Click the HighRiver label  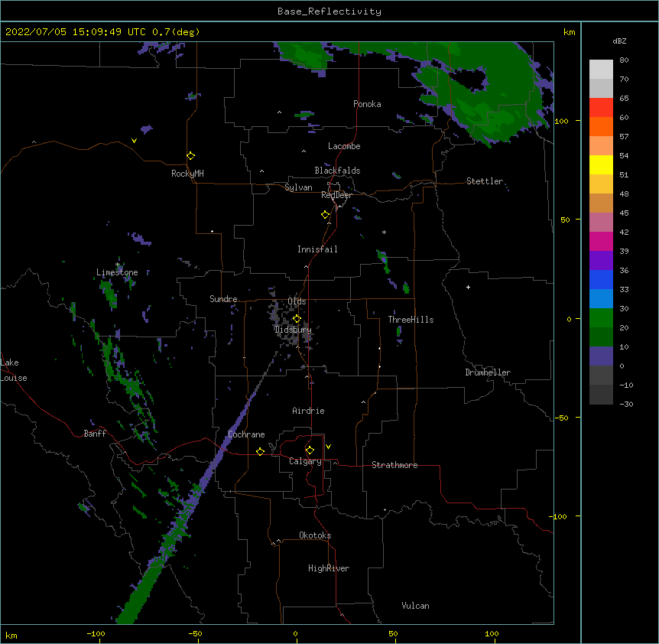point(329,568)
